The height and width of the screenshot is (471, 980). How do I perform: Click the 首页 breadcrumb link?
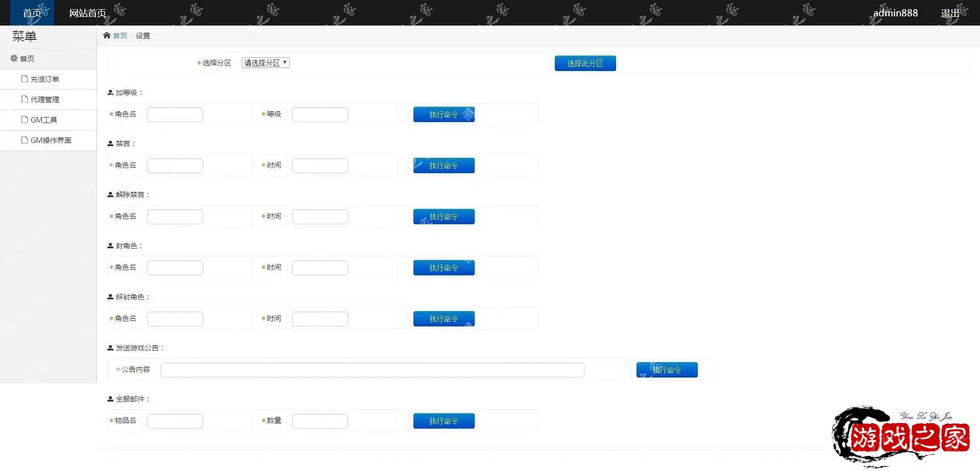(x=120, y=36)
